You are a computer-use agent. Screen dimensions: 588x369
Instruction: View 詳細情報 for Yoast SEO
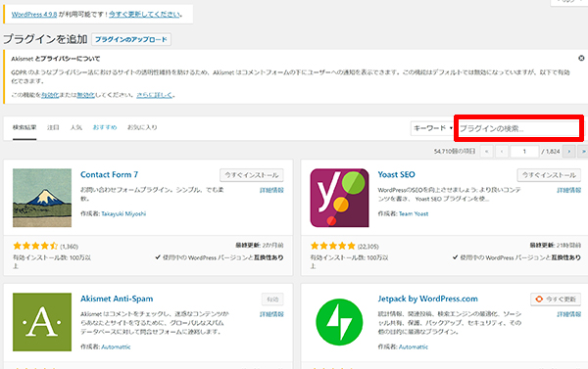point(568,190)
